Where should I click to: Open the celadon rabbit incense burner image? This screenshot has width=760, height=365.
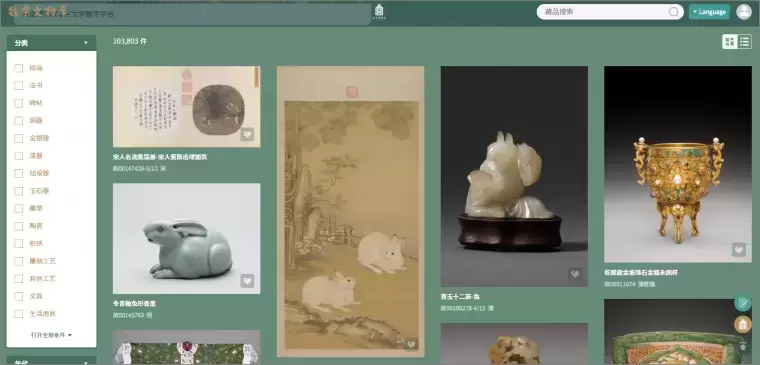tap(186, 238)
